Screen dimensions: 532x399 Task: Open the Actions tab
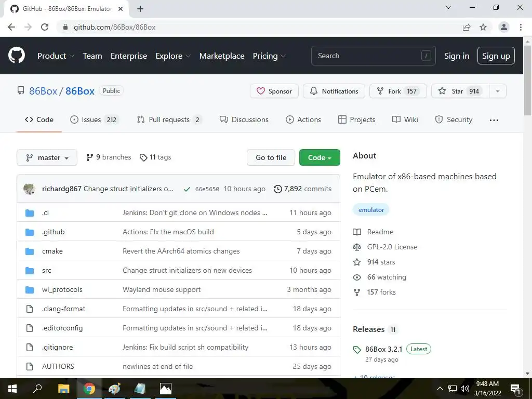tap(303, 120)
